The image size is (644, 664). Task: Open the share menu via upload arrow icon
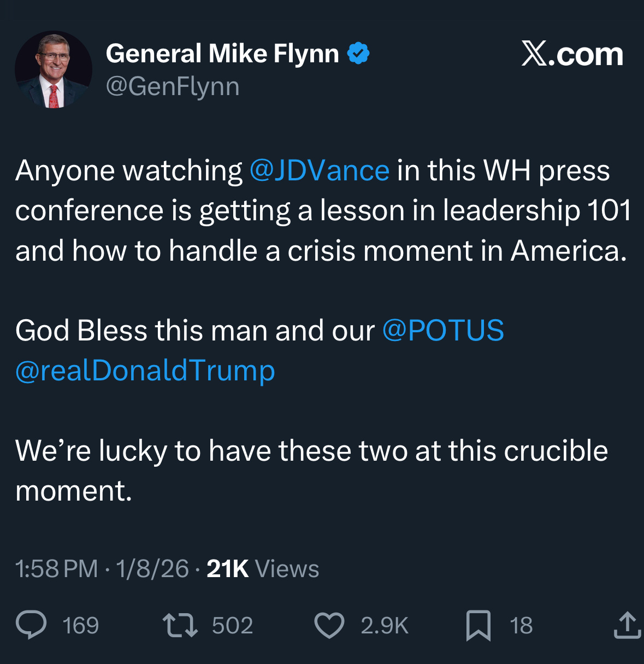627,625
